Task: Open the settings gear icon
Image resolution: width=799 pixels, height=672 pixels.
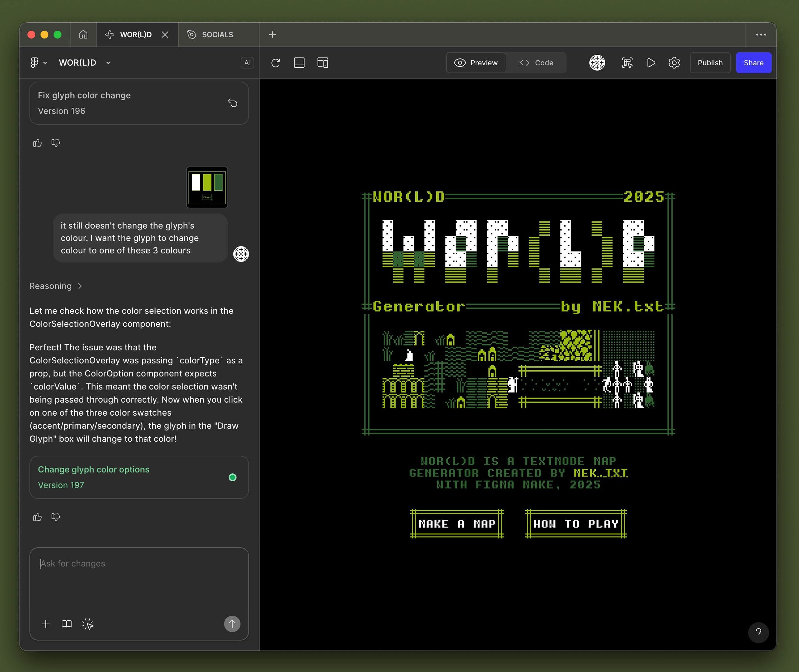Action: click(x=674, y=63)
